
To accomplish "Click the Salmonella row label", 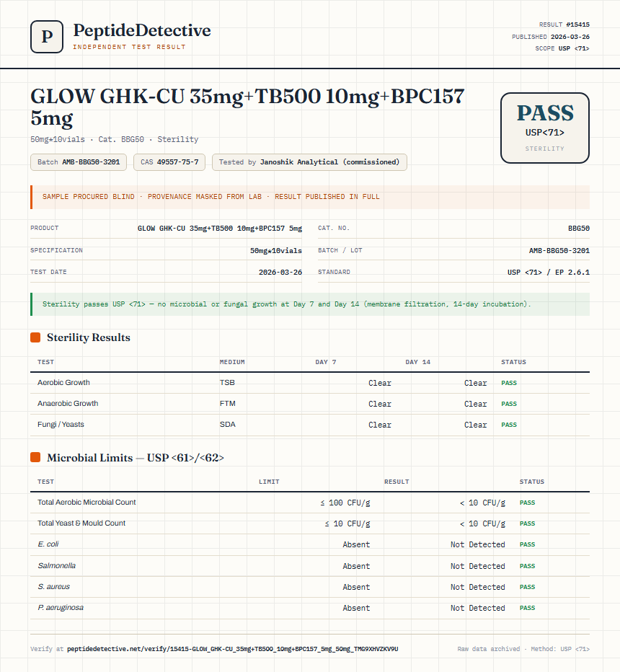I will tap(56, 566).
